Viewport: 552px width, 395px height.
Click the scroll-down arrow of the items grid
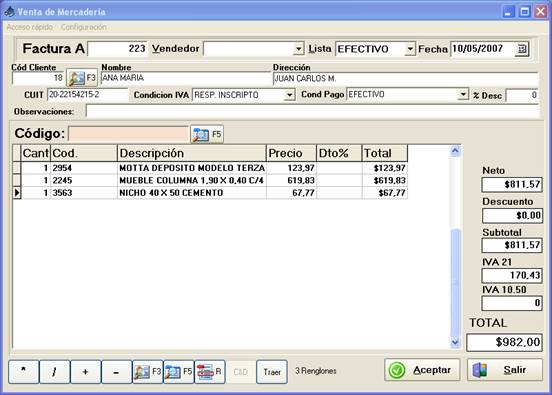(x=455, y=342)
